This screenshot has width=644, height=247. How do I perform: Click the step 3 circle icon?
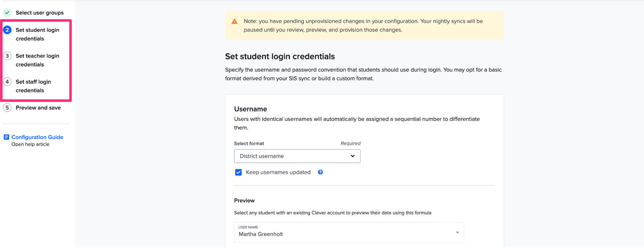7,56
